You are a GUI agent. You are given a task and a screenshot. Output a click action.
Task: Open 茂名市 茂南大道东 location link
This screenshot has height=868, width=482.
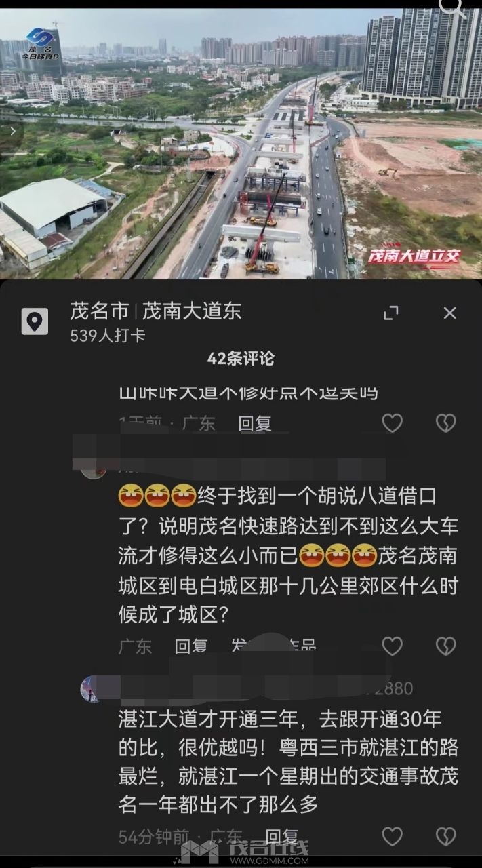pyautogui.click(x=156, y=311)
